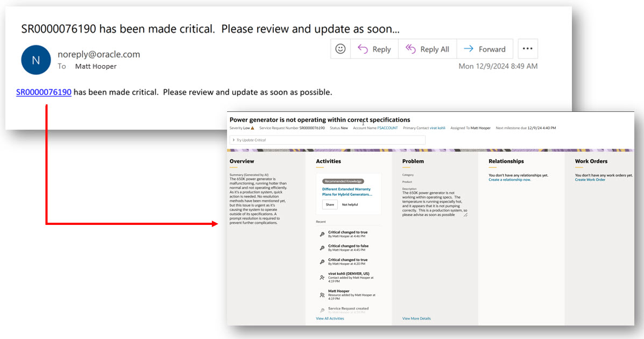Select the Critical changed to false activity entry
Viewport: 644px width, 339px height.
[x=348, y=248]
